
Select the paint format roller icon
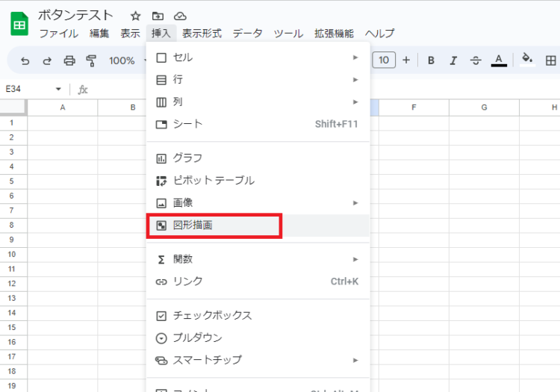[x=91, y=60]
